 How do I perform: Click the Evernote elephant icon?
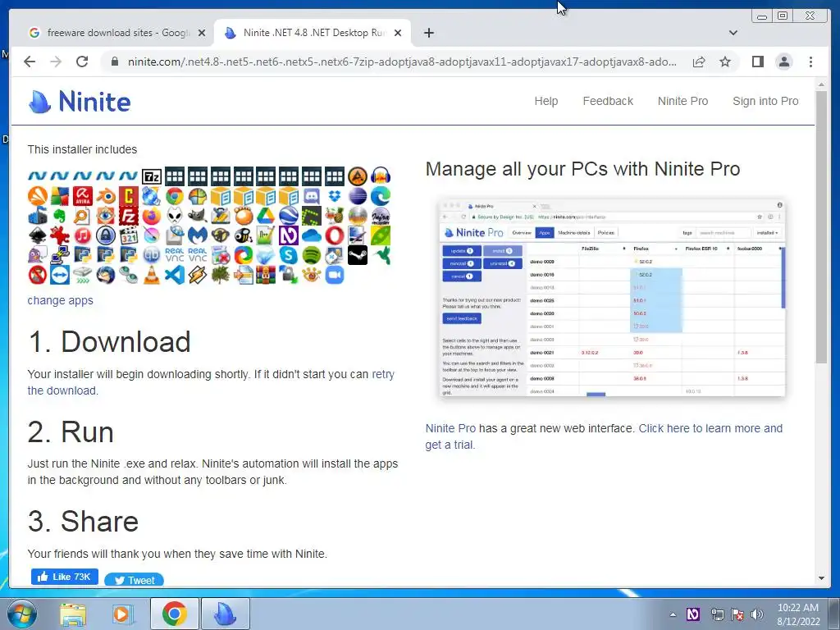click(60, 216)
